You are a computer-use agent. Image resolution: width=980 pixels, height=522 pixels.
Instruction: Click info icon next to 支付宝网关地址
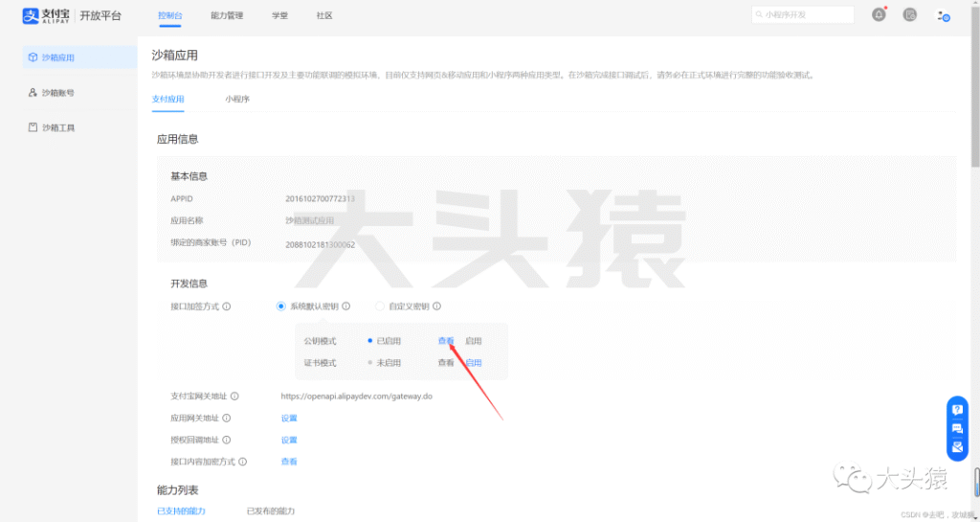234,397
